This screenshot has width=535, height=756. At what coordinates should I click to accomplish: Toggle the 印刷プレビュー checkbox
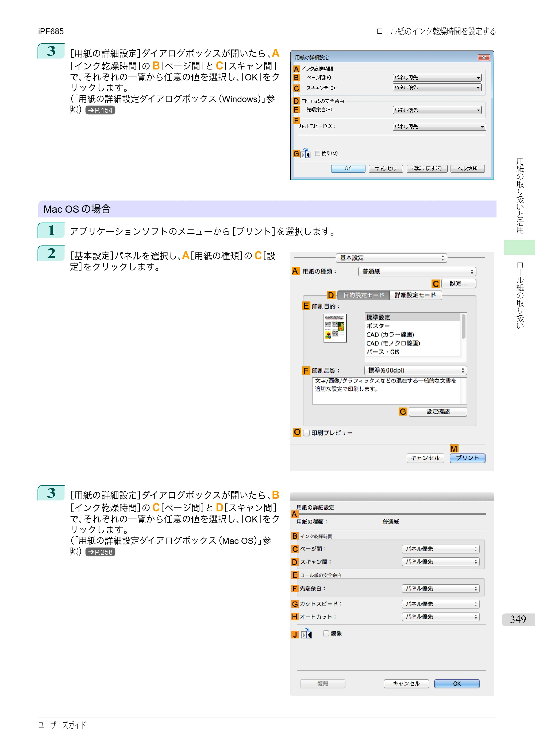coord(306,433)
